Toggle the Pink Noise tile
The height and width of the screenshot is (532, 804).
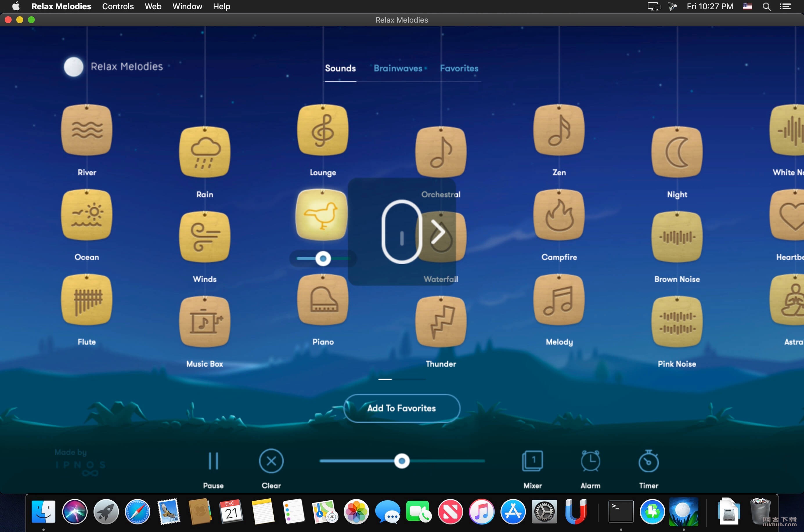677,322
